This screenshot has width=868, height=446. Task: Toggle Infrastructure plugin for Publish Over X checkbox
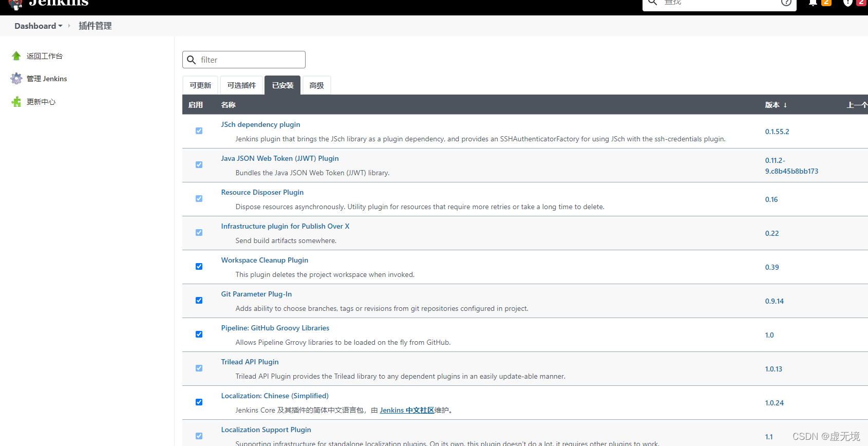point(199,233)
